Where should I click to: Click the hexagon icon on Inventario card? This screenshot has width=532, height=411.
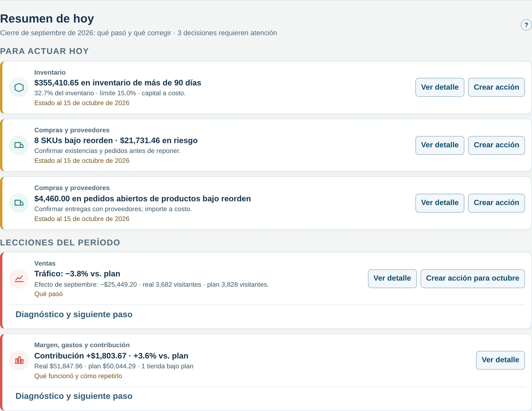tap(19, 87)
